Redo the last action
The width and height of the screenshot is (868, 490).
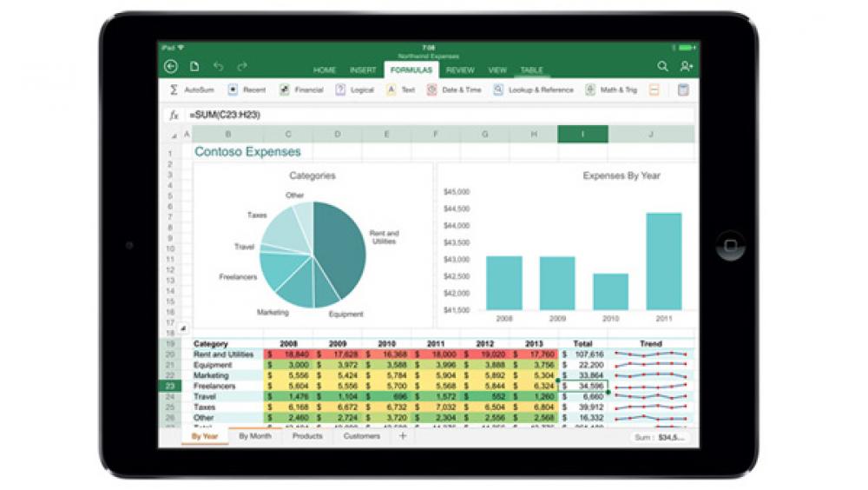point(242,67)
